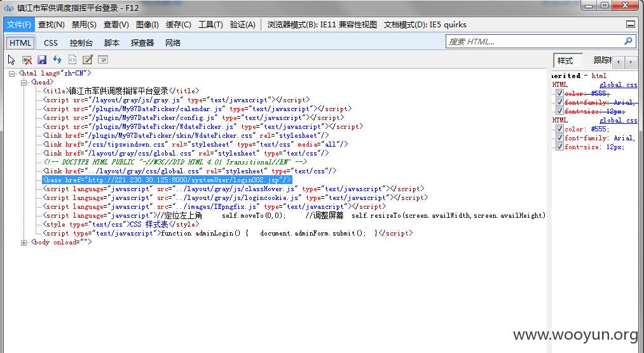The width and height of the screenshot is (644, 353).
Task: Select the gray.js script node
Action: tap(176, 100)
